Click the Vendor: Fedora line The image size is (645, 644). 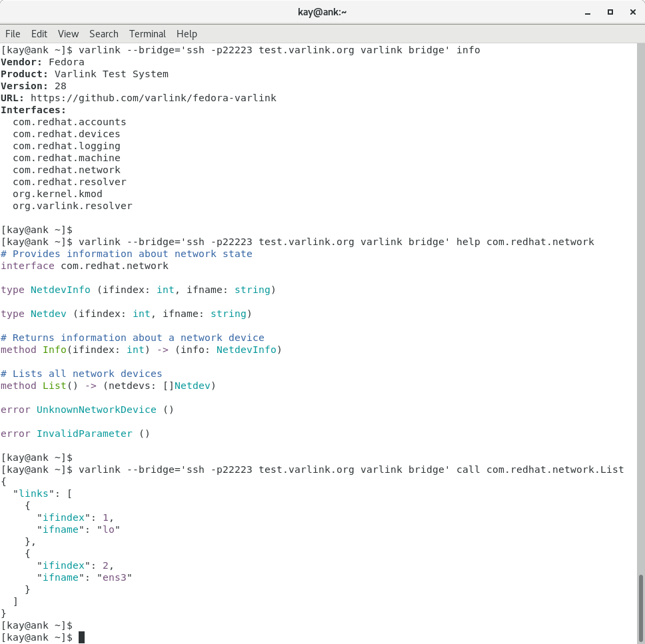tap(43, 62)
